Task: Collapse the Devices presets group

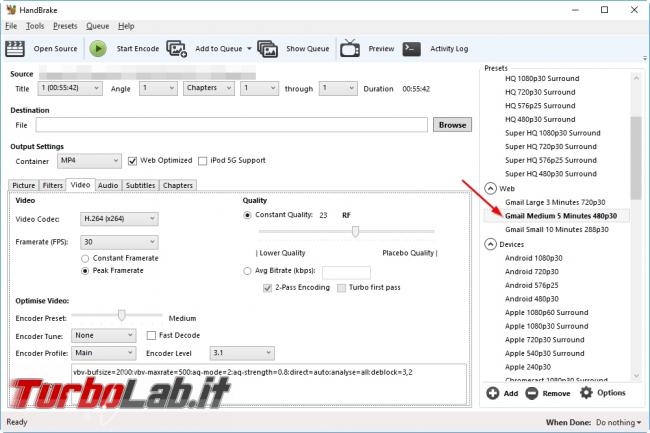Action: point(490,244)
